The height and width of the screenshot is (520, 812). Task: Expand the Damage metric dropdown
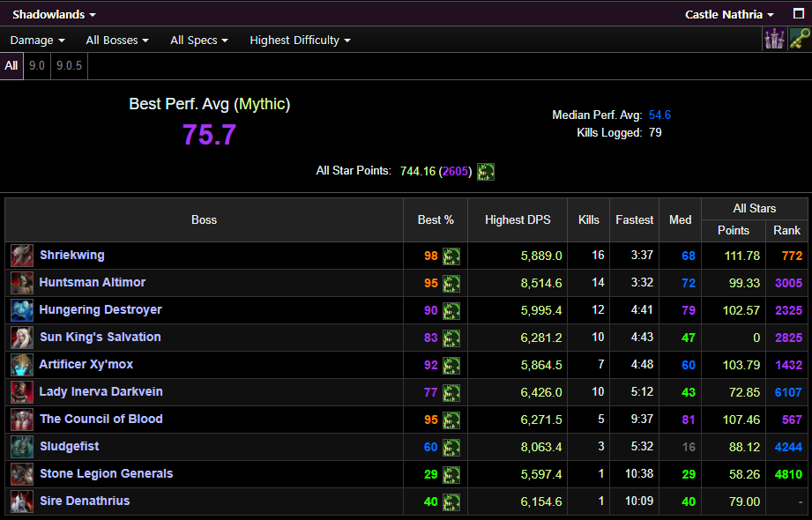[37, 41]
